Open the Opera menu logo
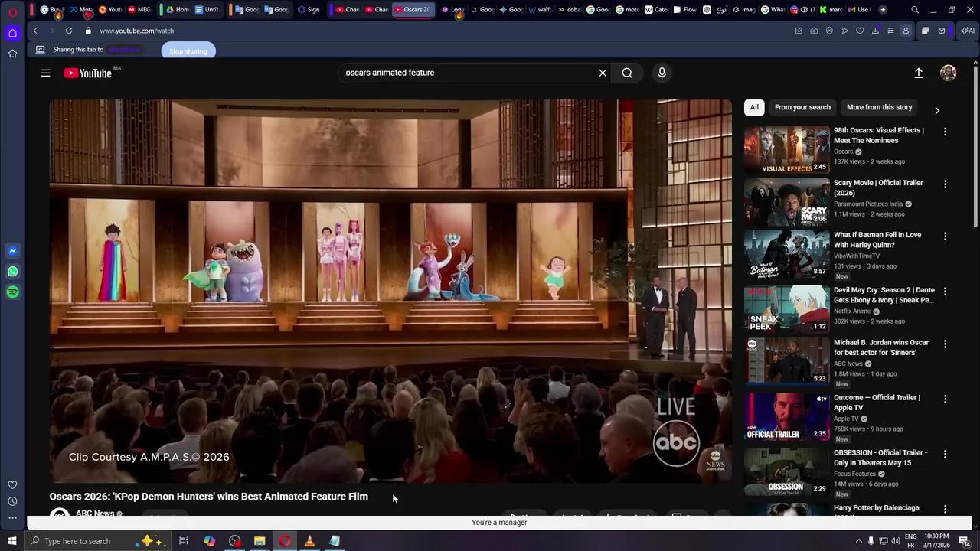Screen dimensions: 980x551 point(13,11)
